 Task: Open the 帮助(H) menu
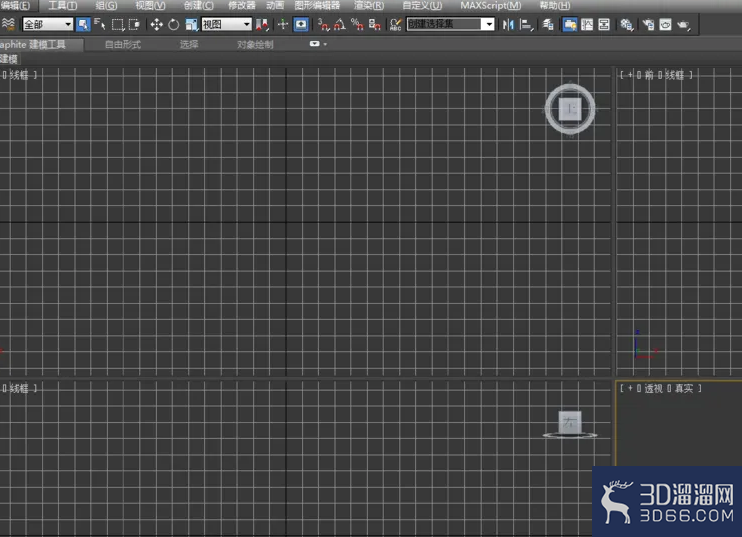(555, 6)
